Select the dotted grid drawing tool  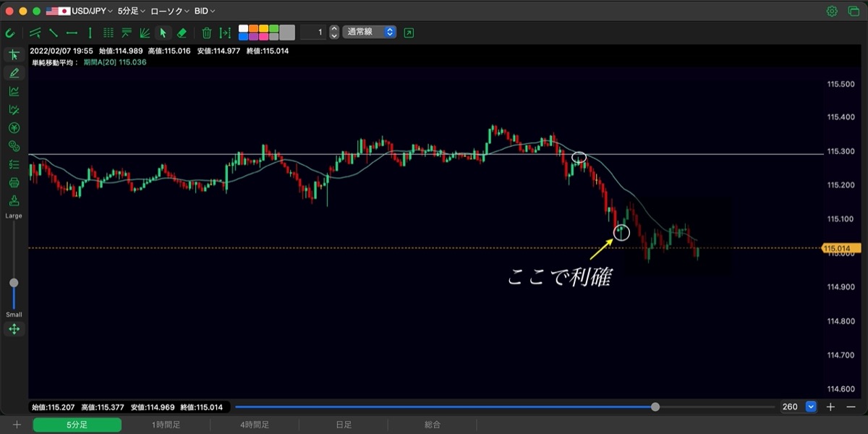click(x=109, y=33)
